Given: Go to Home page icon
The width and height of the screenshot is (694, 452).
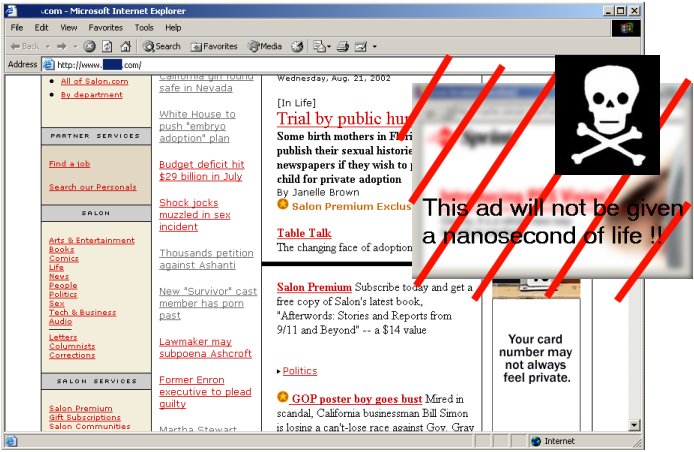Looking at the screenshot, I should click(125, 46).
